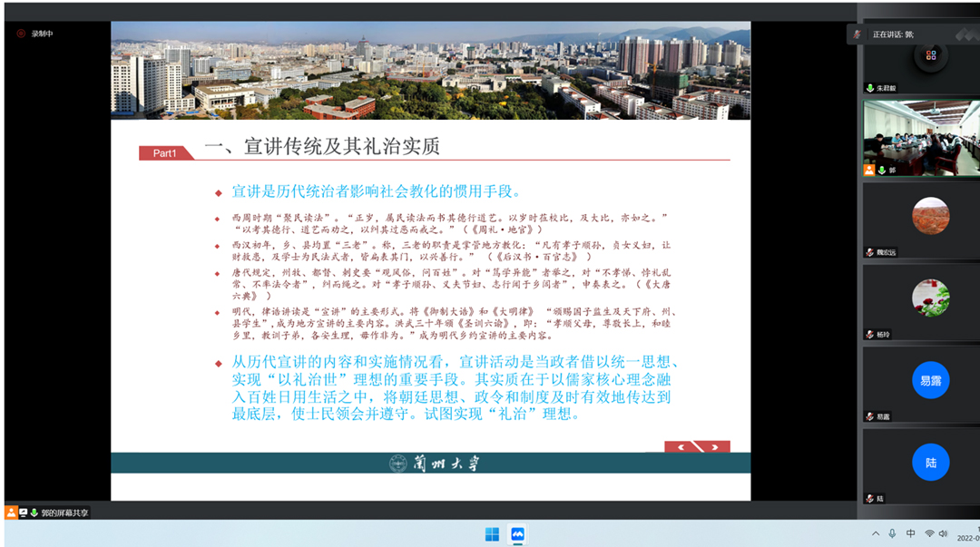The height and width of the screenshot is (547, 980).
Task: Go to next slide with right arrow
Action: tap(715, 447)
